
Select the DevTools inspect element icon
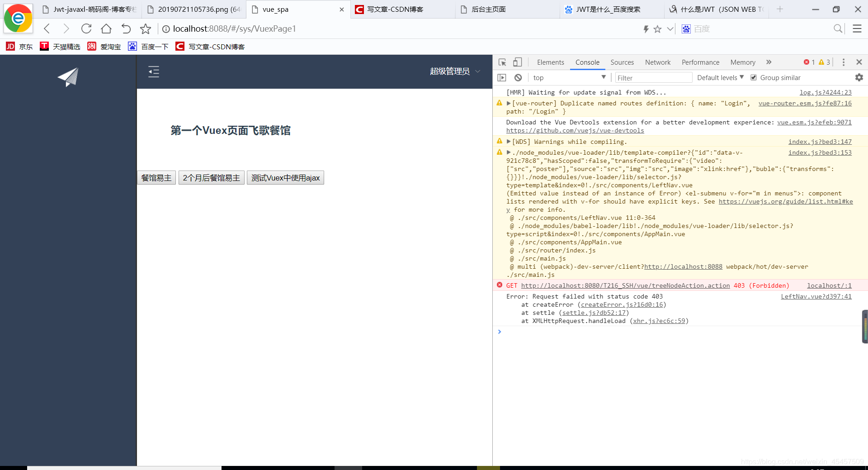(502, 62)
